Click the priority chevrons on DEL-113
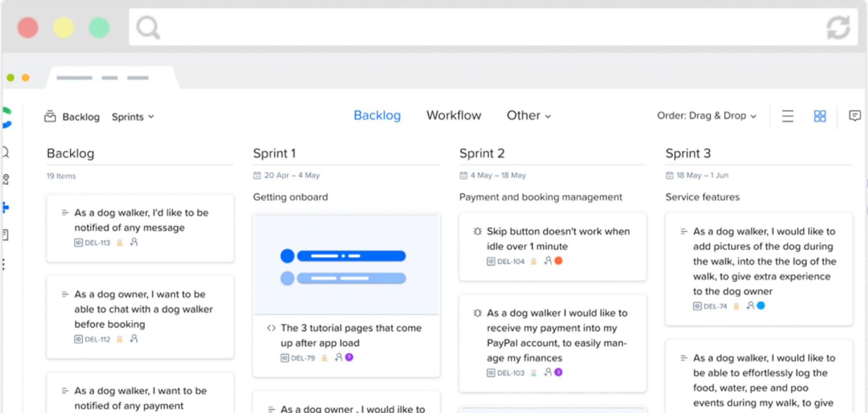The width and height of the screenshot is (868, 413). [119, 242]
